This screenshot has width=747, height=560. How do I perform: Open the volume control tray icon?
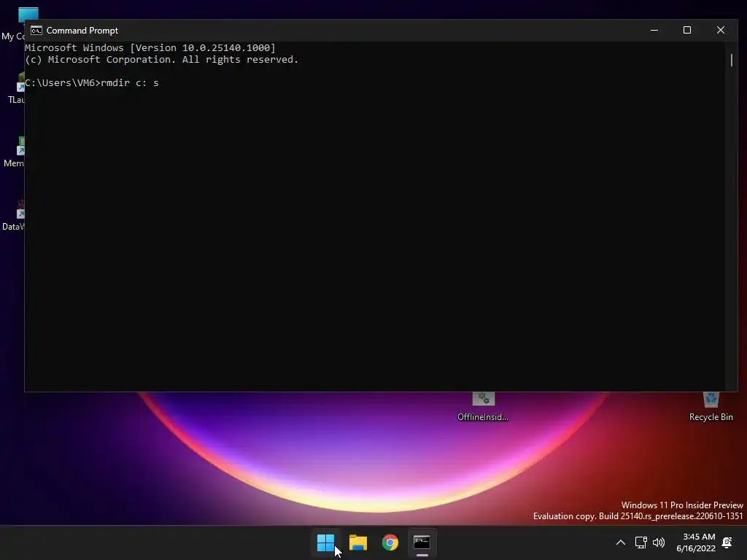(659, 542)
